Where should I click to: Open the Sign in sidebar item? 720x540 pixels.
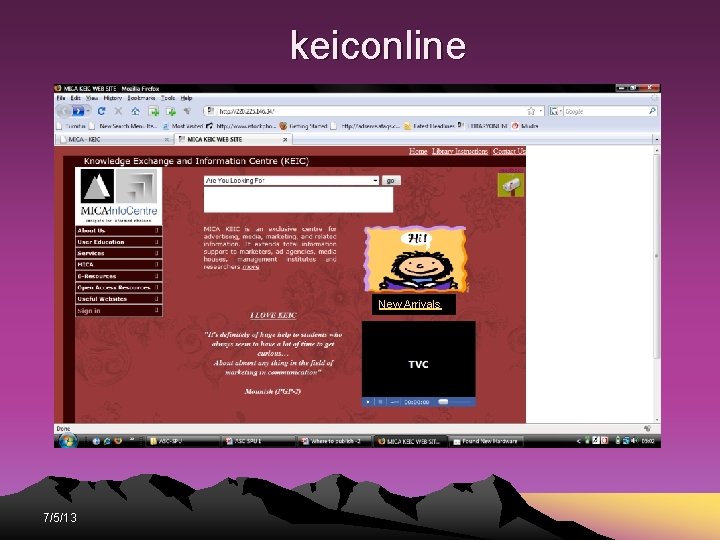click(118, 311)
